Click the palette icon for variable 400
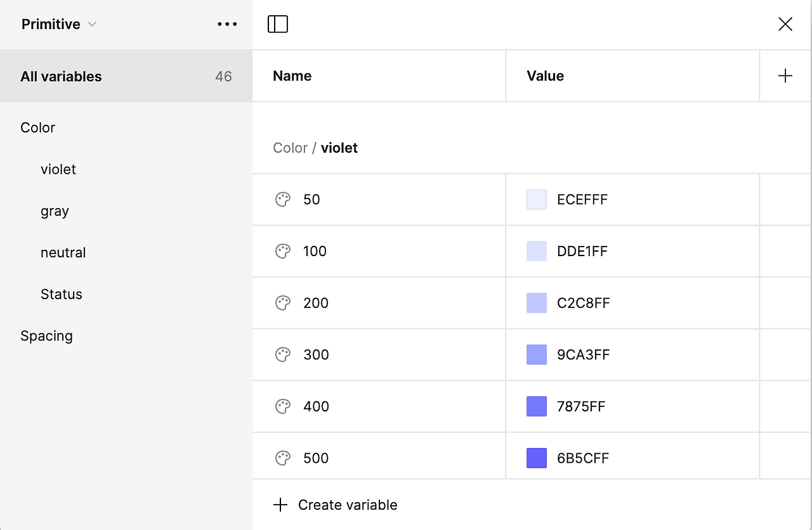This screenshot has height=530, width=812. [x=282, y=406]
